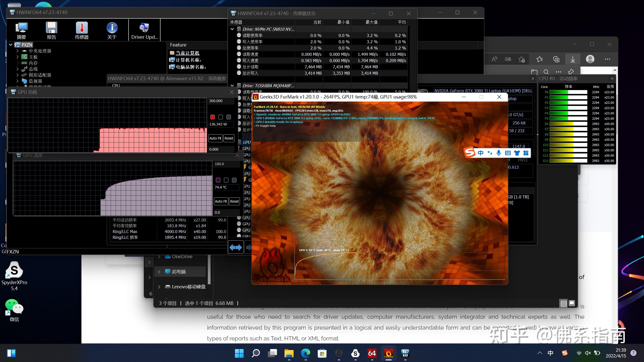Image resolution: width=644 pixels, height=362 pixels.
Task: Click 最小值 column header
Action: pos(337,22)
